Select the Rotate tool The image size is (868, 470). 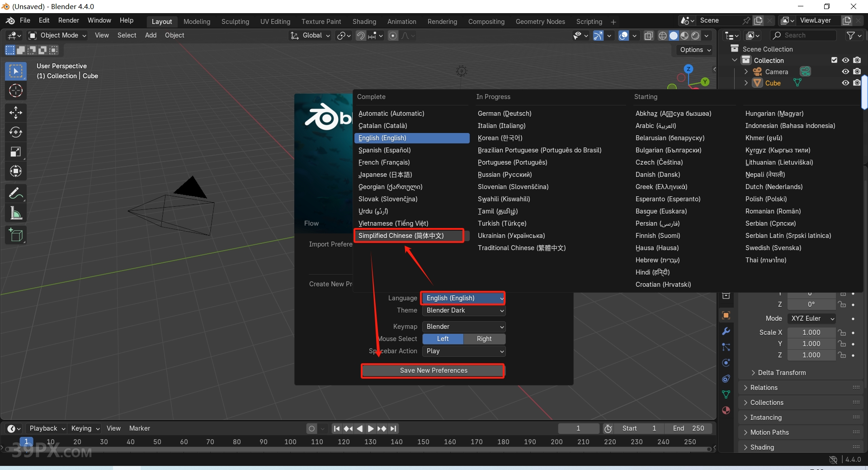(16, 133)
